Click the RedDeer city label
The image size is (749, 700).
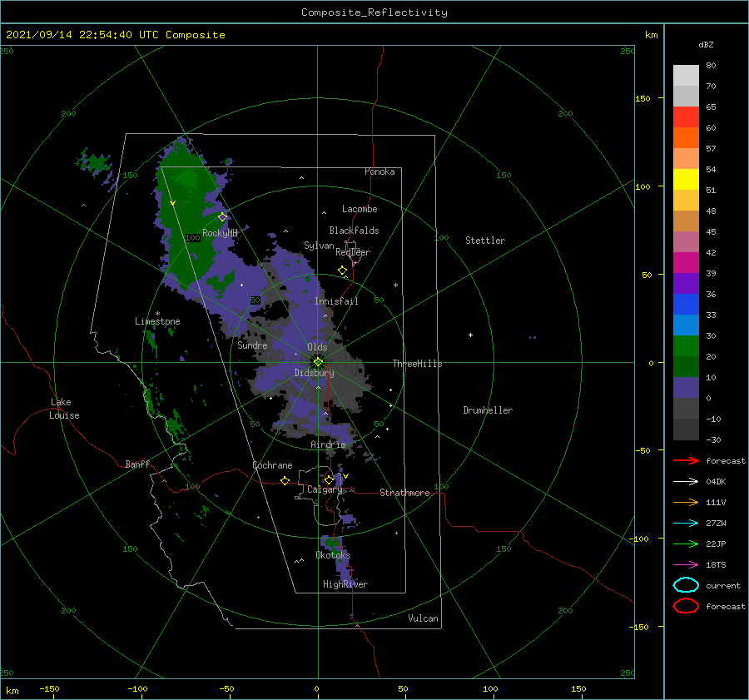(353, 252)
